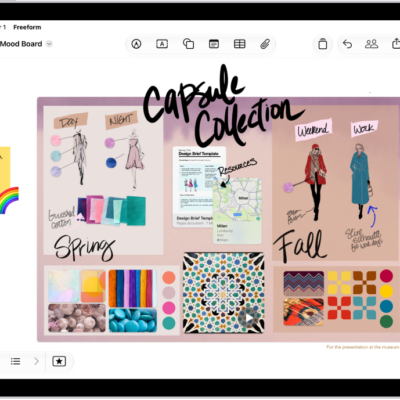
Task: Open the scenes list icon
Action: 16,361
